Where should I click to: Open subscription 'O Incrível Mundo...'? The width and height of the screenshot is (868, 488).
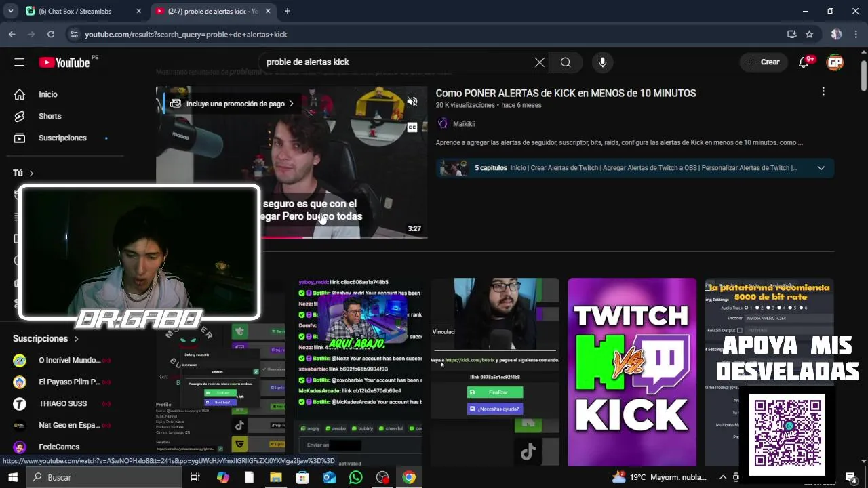point(68,360)
